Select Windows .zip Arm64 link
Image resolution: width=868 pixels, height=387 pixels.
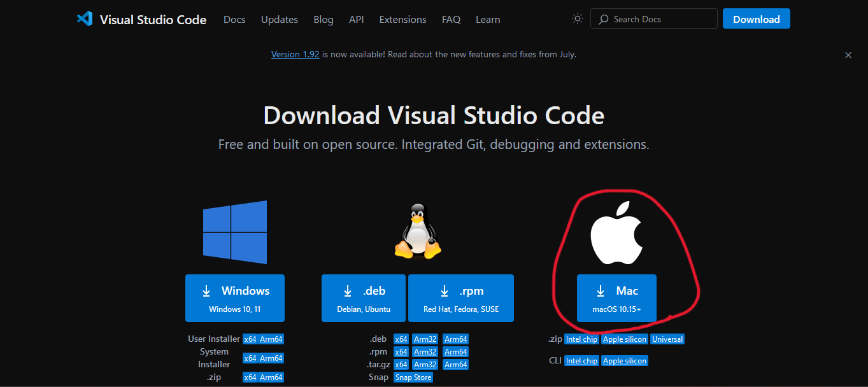(x=271, y=377)
